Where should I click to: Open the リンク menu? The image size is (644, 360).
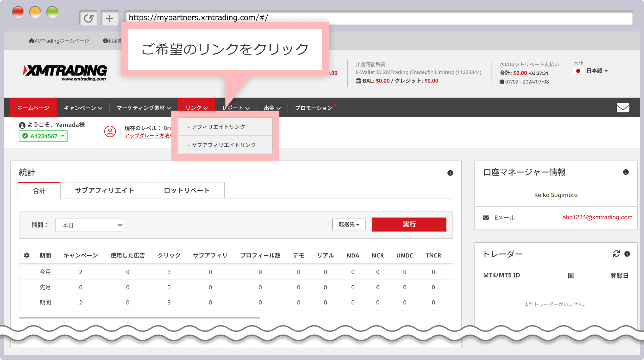click(x=196, y=108)
